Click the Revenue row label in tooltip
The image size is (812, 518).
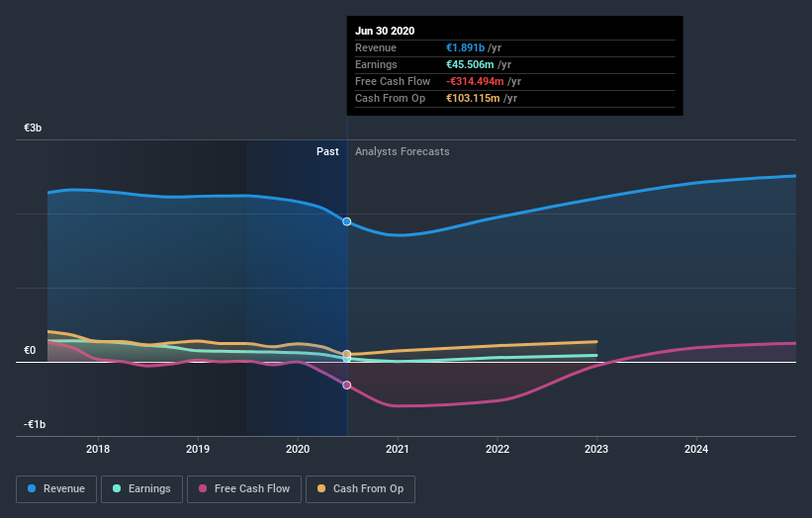(x=376, y=47)
